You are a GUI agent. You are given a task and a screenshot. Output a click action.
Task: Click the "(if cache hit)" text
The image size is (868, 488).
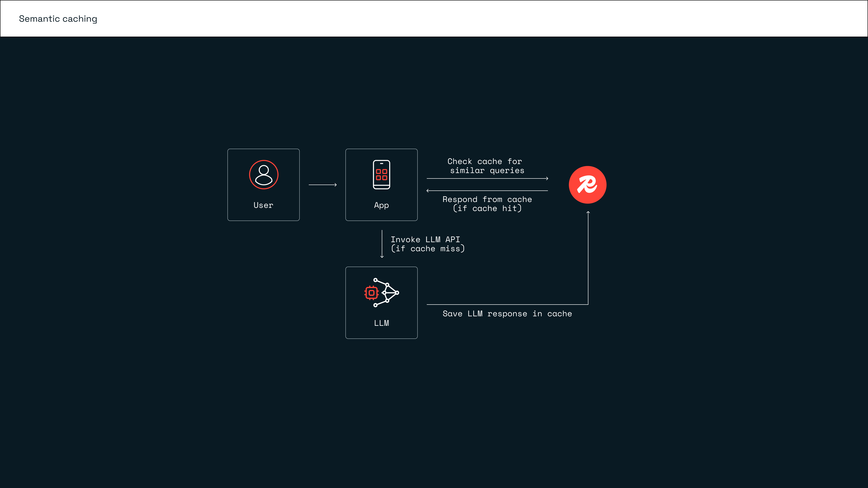click(487, 209)
